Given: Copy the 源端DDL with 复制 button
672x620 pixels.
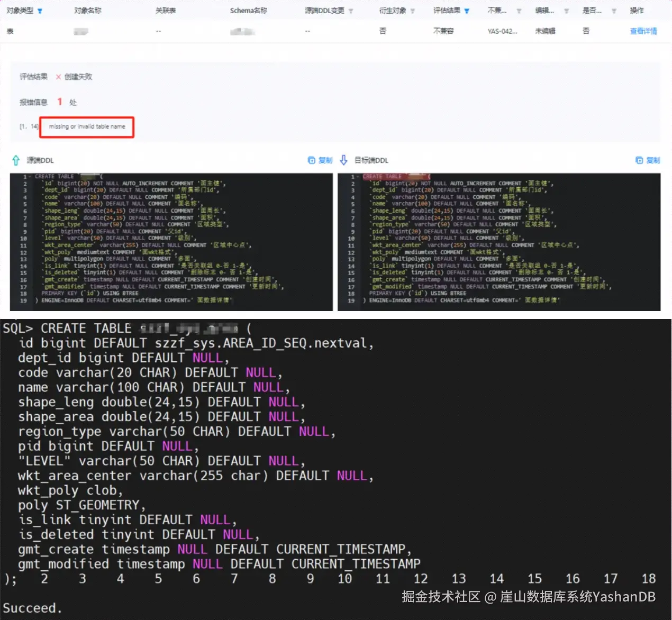Looking at the screenshot, I should coord(320,160).
